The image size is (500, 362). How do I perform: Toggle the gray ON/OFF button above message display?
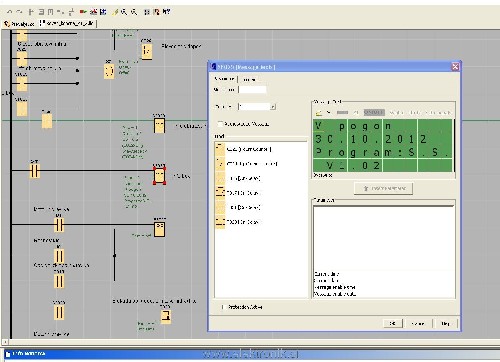click(x=374, y=113)
